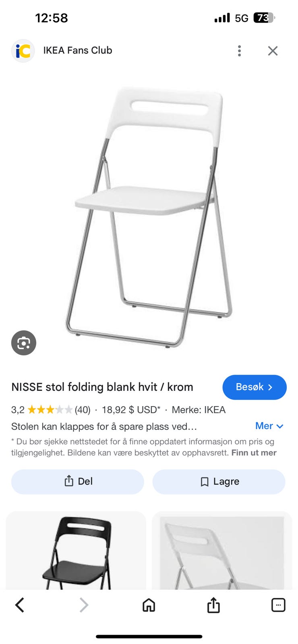Open the three-dot more options menu
The height and width of the screenshot is (644, 298).
(x=240, y=51)
